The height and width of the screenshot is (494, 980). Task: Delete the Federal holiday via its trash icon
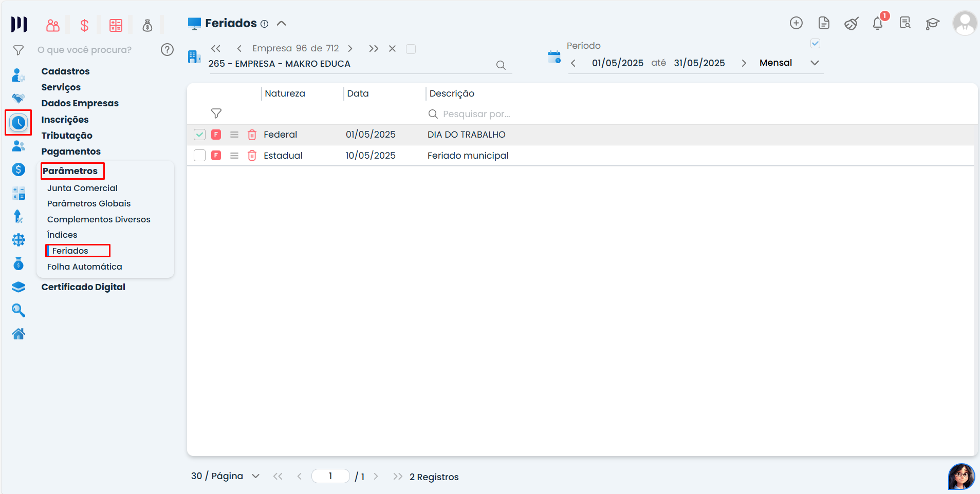click(x=252, y=135)
